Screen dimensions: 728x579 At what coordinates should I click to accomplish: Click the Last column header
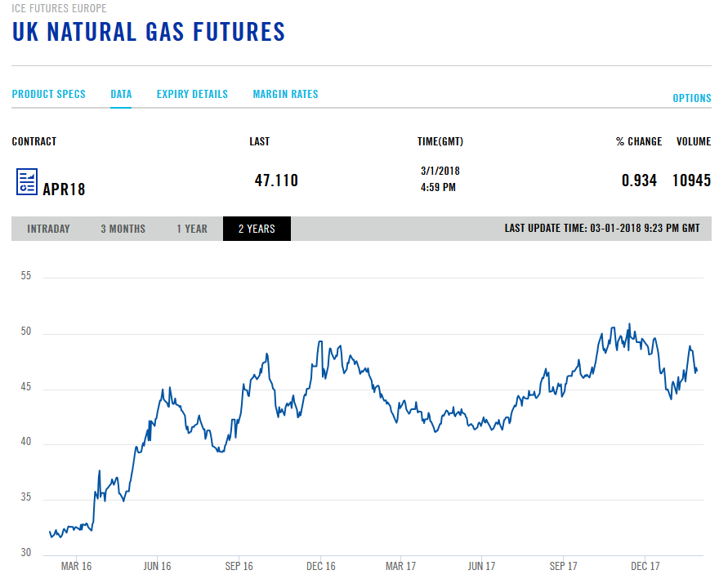[260, 141]
